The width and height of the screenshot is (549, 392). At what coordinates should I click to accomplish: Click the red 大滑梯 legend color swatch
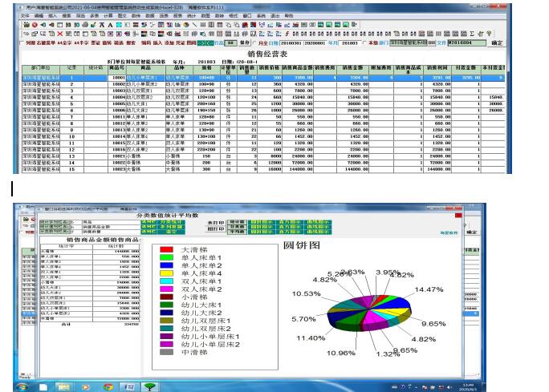pos(166,249)
